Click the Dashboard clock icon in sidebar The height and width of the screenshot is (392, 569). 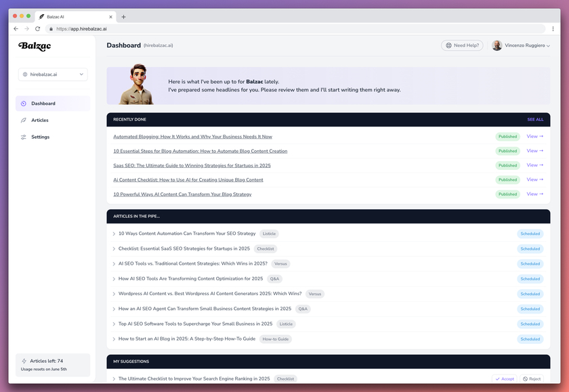[24, 104]
